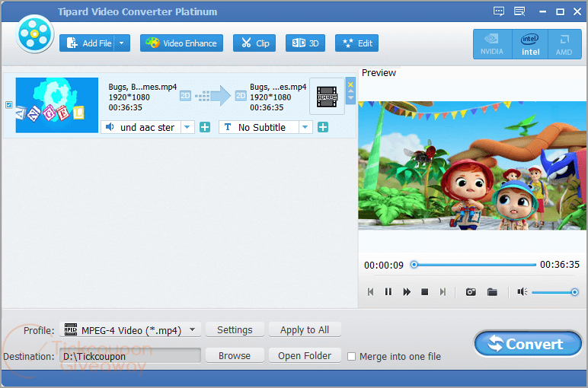Screen dimensions: 588x388
Task: Click the preview video frame
Action: click(472, 165)
